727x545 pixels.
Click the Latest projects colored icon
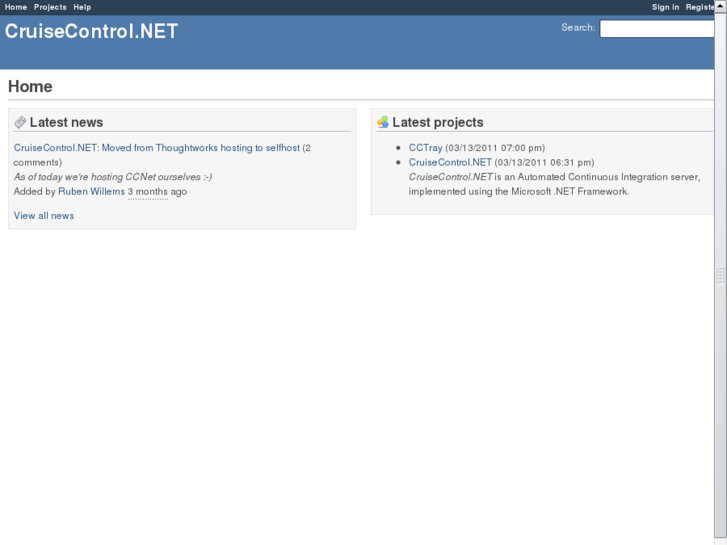click(383, 122)
